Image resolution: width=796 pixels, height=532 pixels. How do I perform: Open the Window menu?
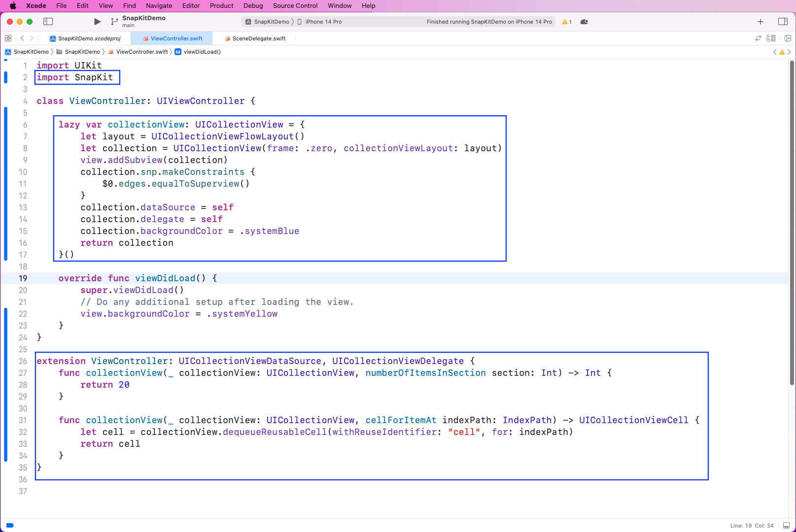click(340, 5)
